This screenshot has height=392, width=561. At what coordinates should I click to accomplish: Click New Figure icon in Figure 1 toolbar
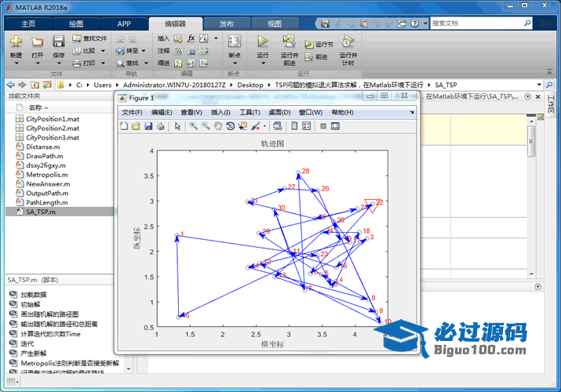pos(124,126)
